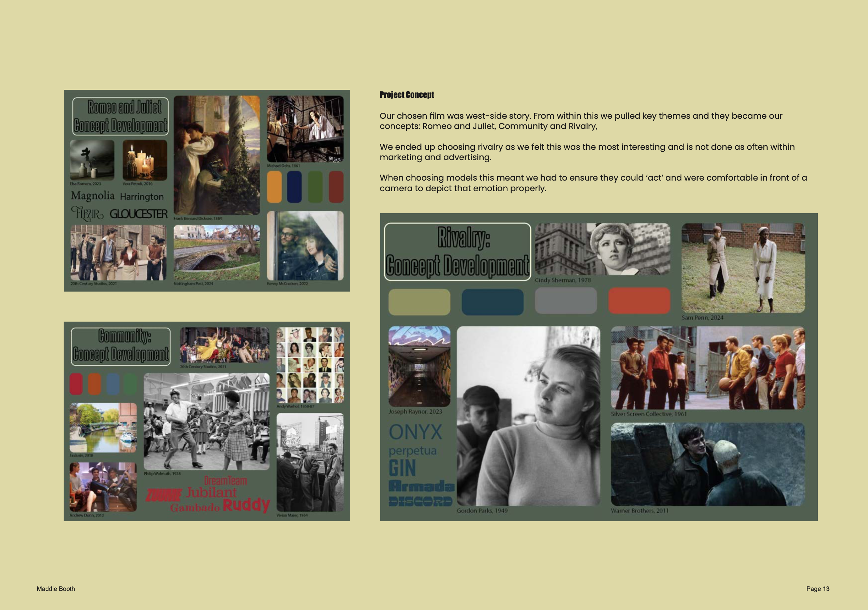
Task: Pick the green swatch on Community board
Action: [130, 384]
